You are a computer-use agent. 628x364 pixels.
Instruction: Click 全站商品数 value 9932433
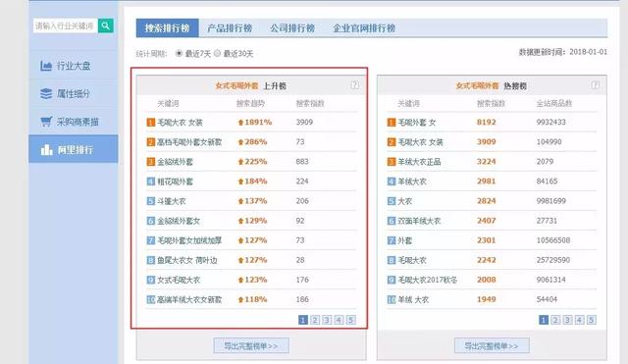click(x=551, y=122)
